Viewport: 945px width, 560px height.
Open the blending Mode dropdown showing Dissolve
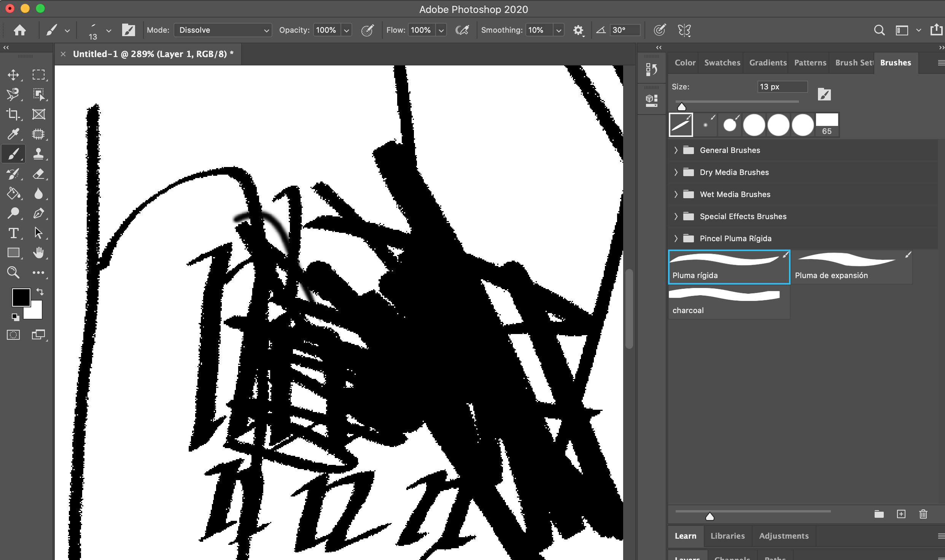pos(223,30)
